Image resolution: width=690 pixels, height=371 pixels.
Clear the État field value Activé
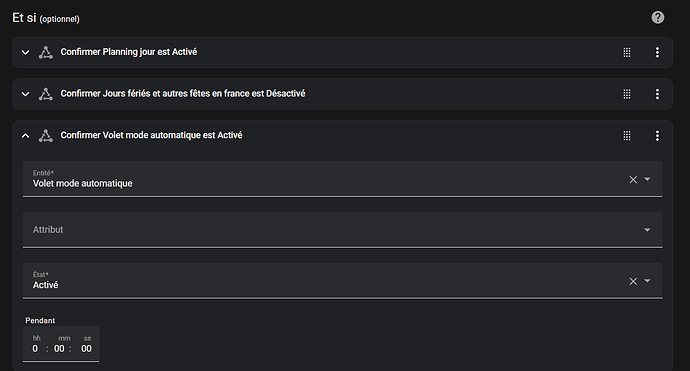point(633,281)
